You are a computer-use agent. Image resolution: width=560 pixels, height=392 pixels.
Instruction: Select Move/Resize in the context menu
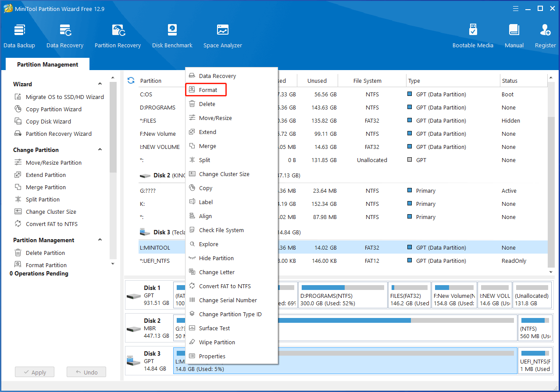click(x=232, y=118)
